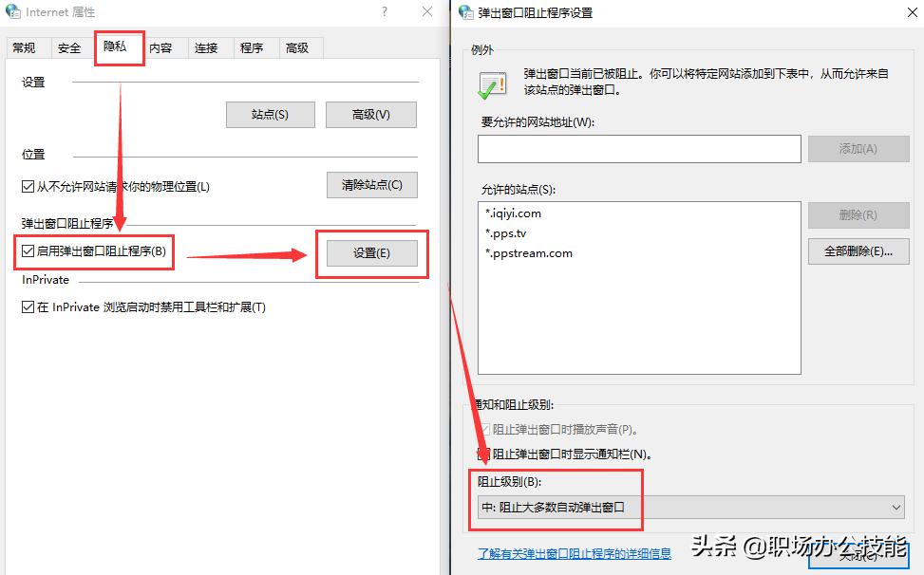The image size is (924, 575).
Task: Click the green checkmark popup blocker illustration
Action: [492, 85]
